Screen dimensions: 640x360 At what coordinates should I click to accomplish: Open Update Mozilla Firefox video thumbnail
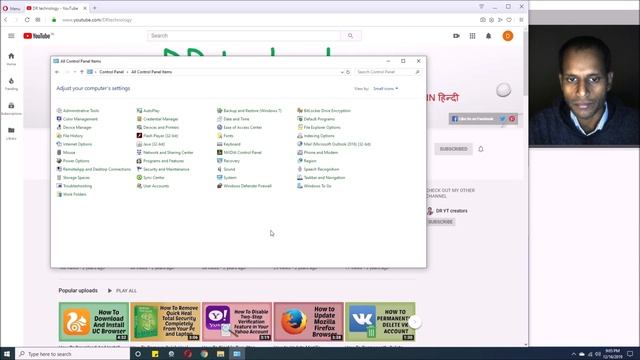point(309,322)
